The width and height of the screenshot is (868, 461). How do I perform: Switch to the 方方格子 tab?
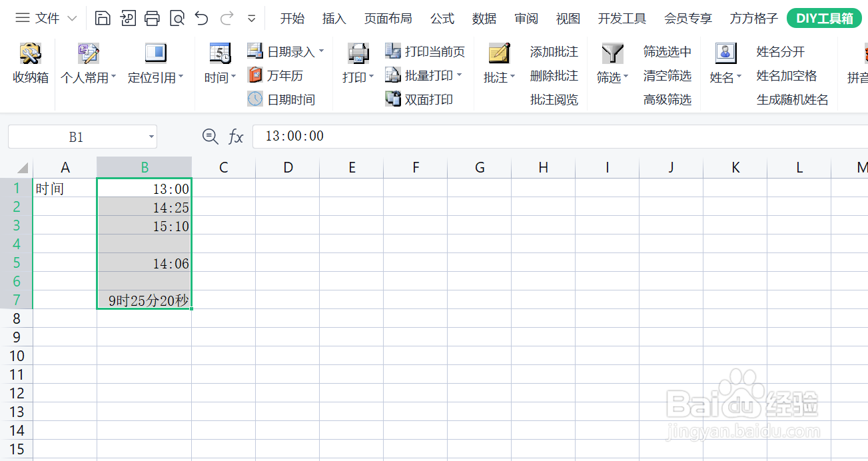tap(753, 19)
